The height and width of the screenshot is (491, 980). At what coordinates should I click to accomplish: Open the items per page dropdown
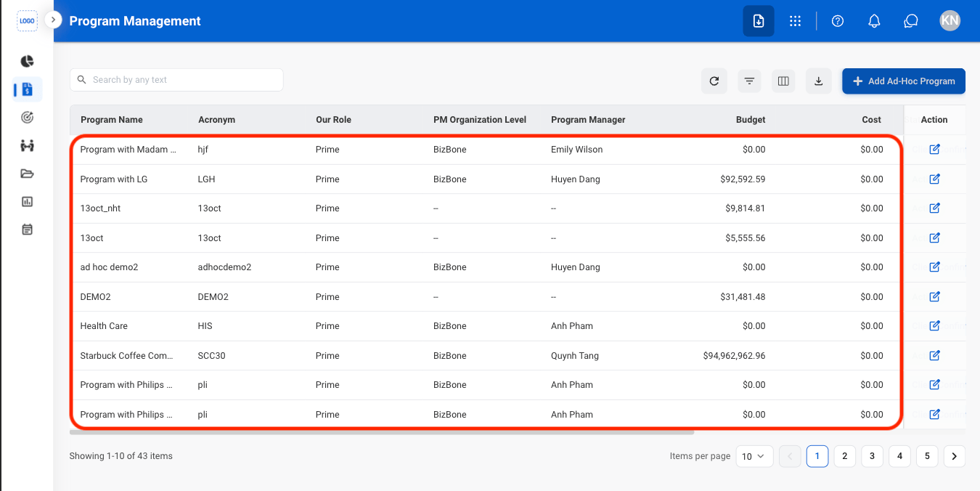coord(754,456)
